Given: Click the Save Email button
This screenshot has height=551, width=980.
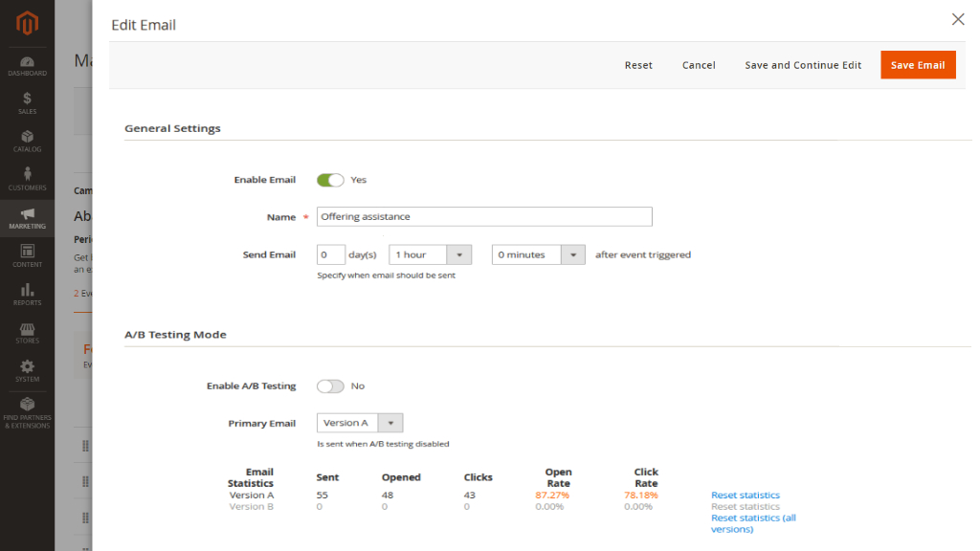Looking at the screenshot, I should click(x=918, y=65).
